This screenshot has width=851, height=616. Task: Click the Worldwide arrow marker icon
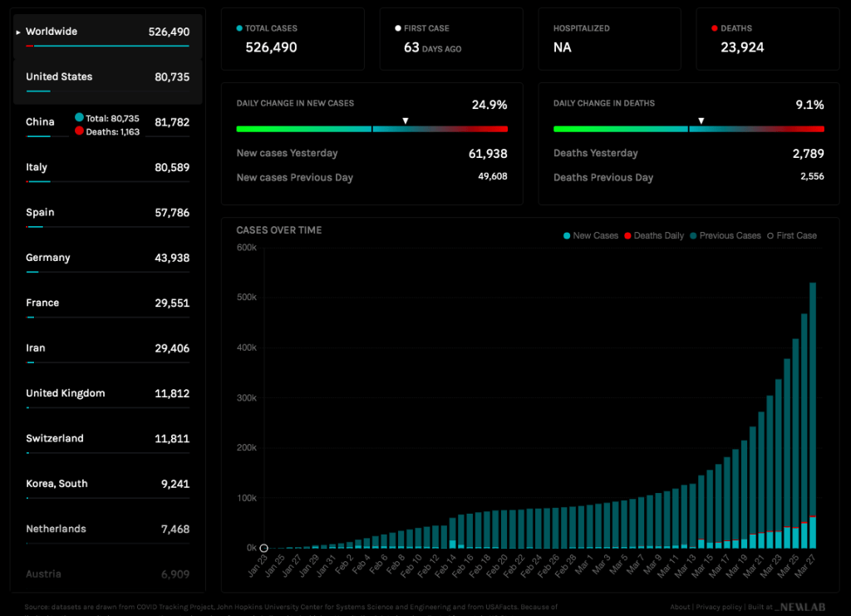coord(18,32)
